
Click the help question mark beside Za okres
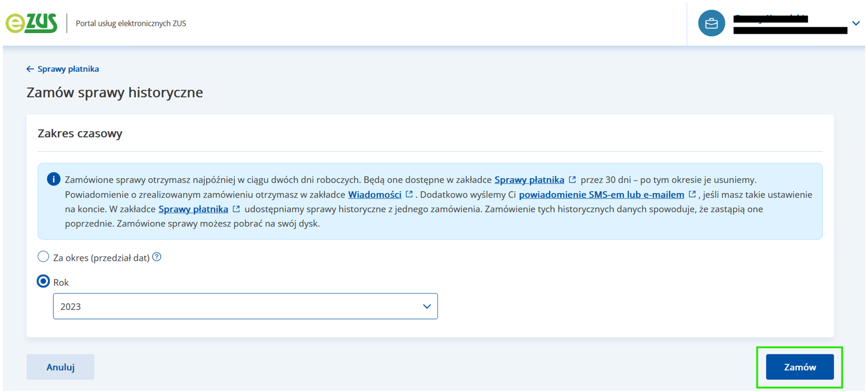tap(157, 257)
